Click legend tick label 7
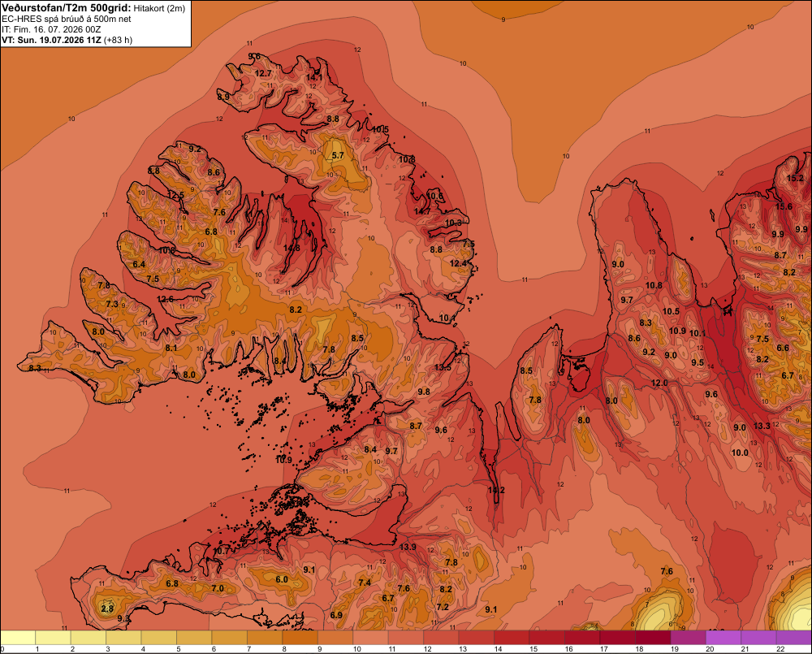This screenshot has height=654, width=812. (248, 649)
